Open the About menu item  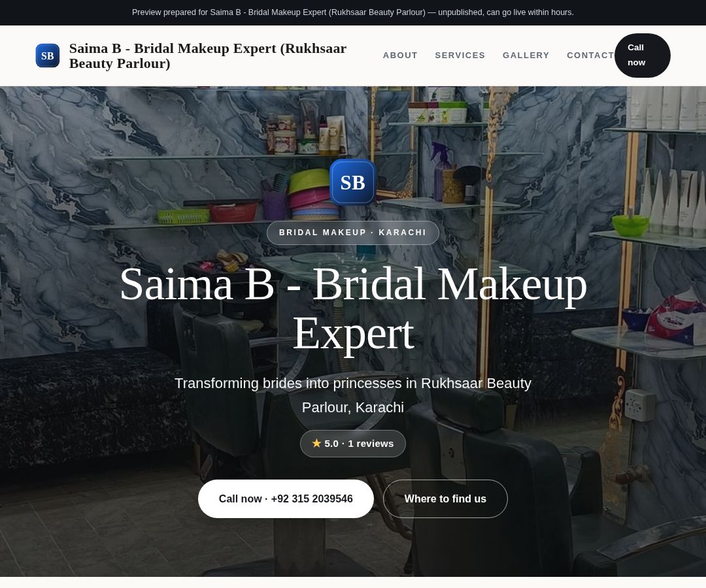click(400, 56)
